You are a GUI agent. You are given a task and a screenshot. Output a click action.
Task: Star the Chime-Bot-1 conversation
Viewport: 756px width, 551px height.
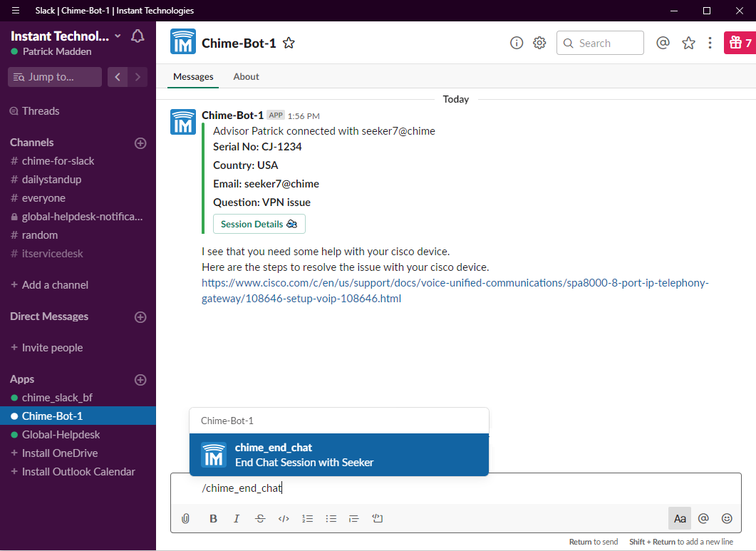289,43
